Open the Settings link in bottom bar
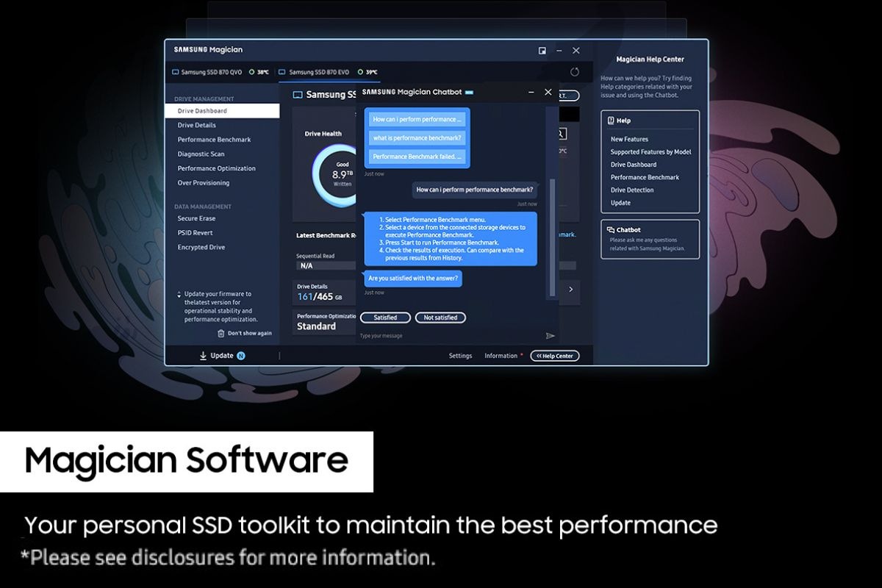The image size is (882, 588). pos(460,356)
